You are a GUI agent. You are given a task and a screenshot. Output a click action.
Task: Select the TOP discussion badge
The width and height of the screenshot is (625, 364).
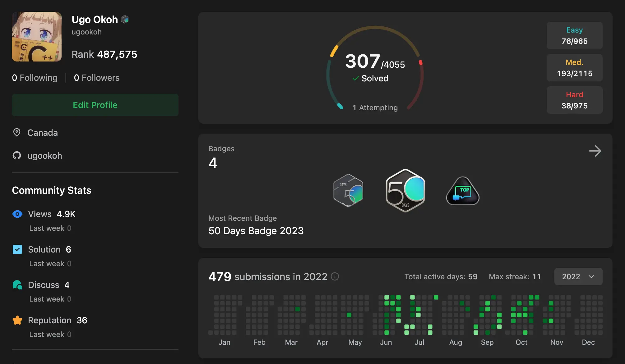463,191
